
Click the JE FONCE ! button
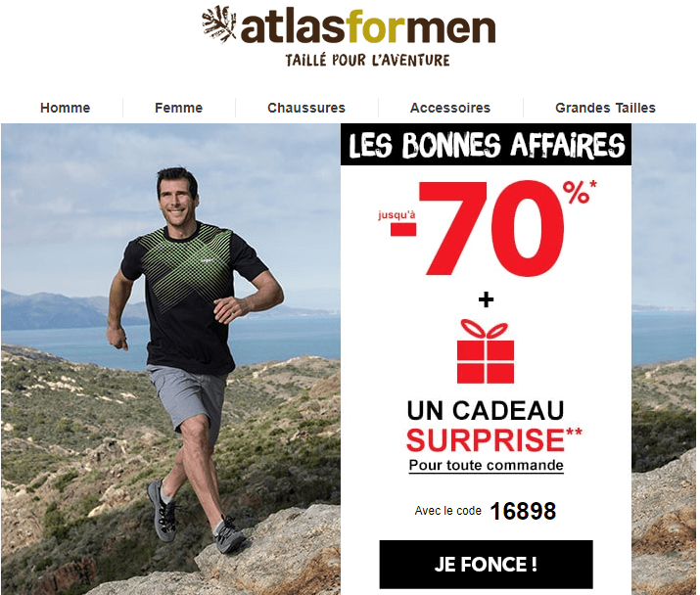pyautogui.click(x=486, y=565)
